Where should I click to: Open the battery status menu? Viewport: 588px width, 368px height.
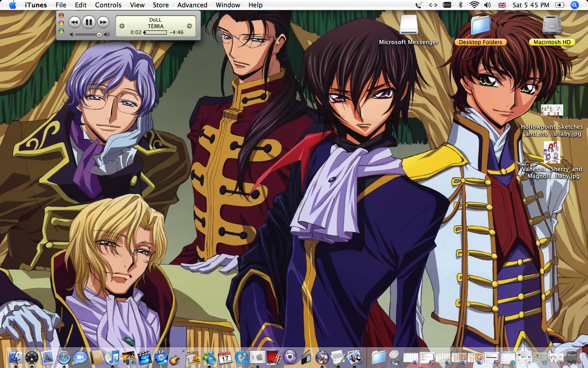coord(560,5)
